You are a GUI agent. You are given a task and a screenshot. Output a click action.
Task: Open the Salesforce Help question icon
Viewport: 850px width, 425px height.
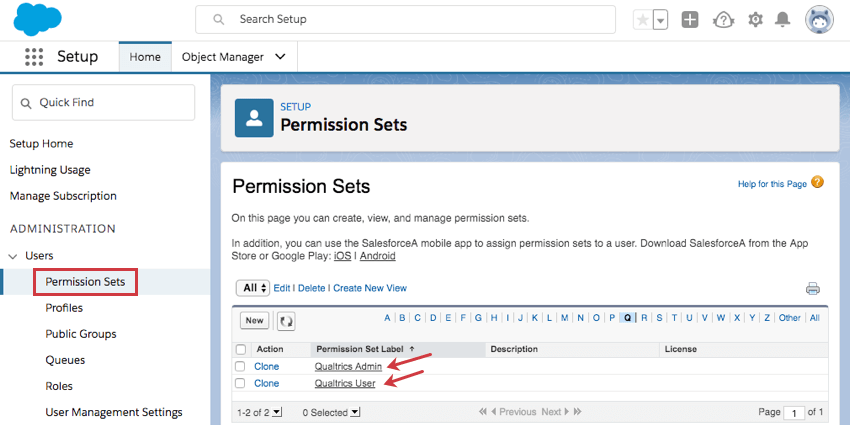723,20
